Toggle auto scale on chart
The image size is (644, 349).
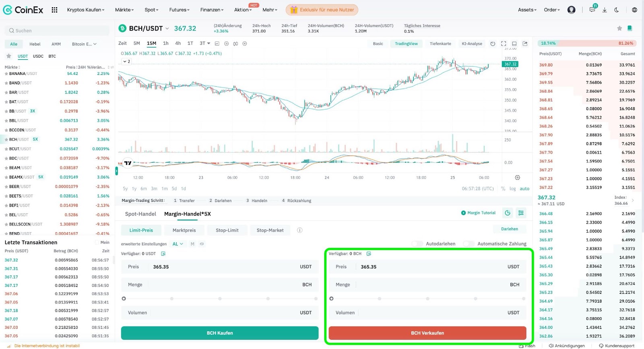click(524, 189)
